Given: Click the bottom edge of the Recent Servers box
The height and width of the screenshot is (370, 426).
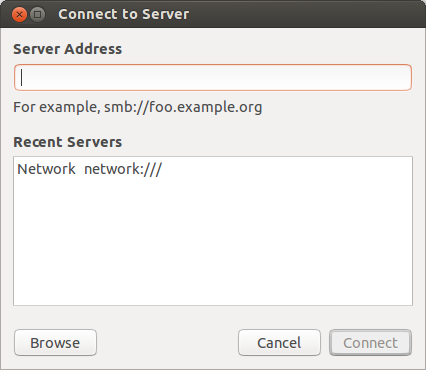Looking at the screenshot, I should pos(213,305).
